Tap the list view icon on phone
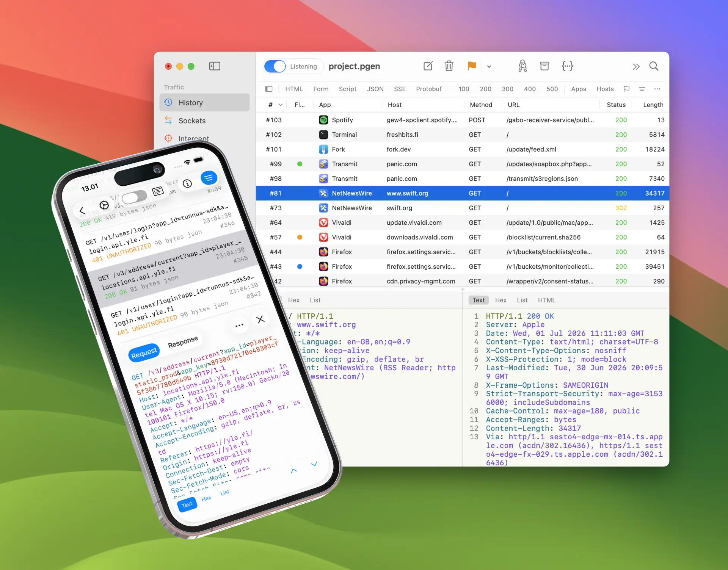728x570 pixels. click(x=158, y=191)
